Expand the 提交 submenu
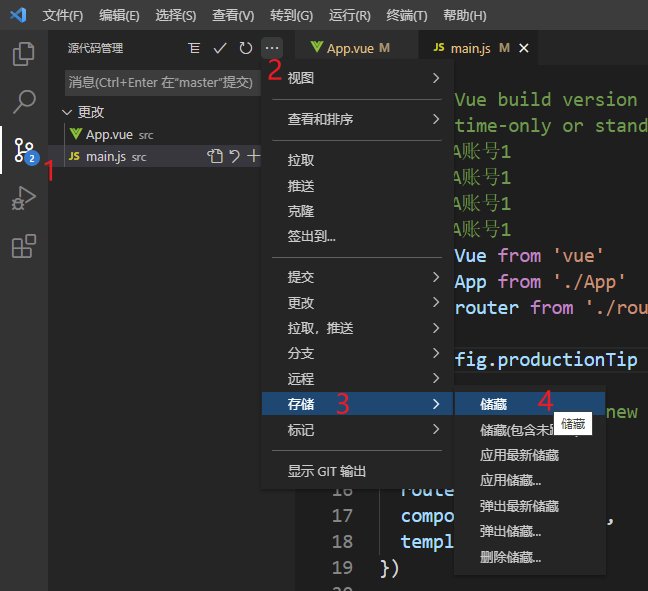The width and height of the screenshot is (648, 591). pyautogui.click(x=357, y=277)
